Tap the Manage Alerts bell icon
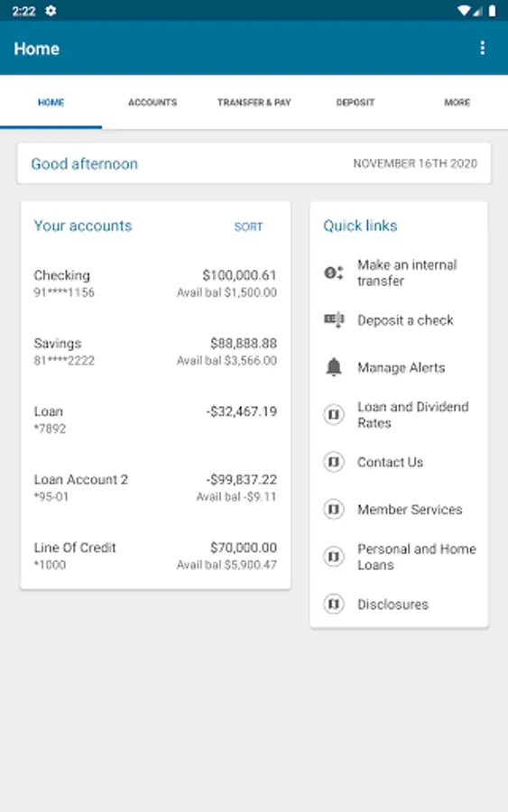Image resolution: width=508 pixels, height=812 pixels. tap(334, 367)
